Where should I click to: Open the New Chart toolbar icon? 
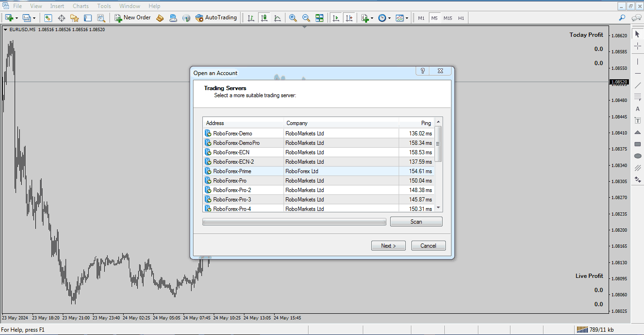[x=9, y=18]
